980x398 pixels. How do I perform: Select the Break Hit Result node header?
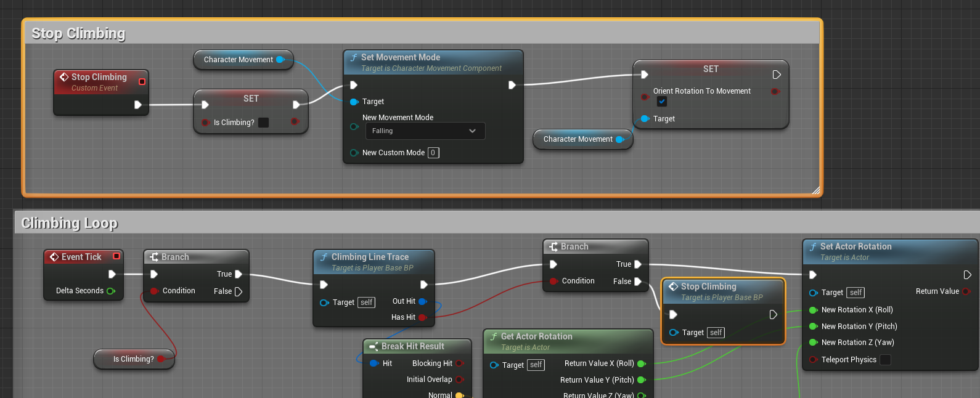click(417, 346)
